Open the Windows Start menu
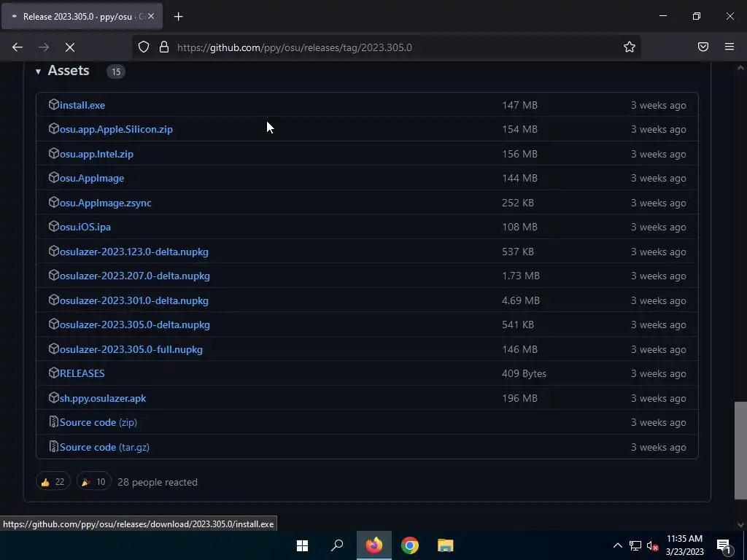 pyautogui.click(x=303, y=545)
